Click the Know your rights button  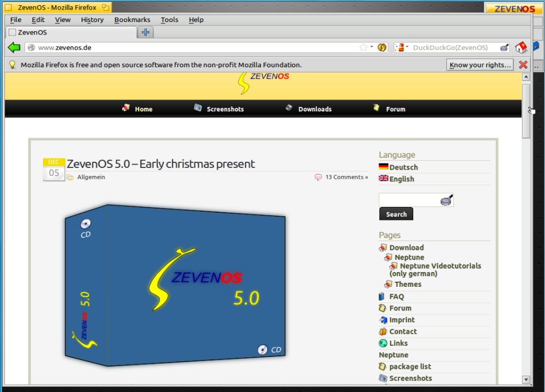[480, 65]
